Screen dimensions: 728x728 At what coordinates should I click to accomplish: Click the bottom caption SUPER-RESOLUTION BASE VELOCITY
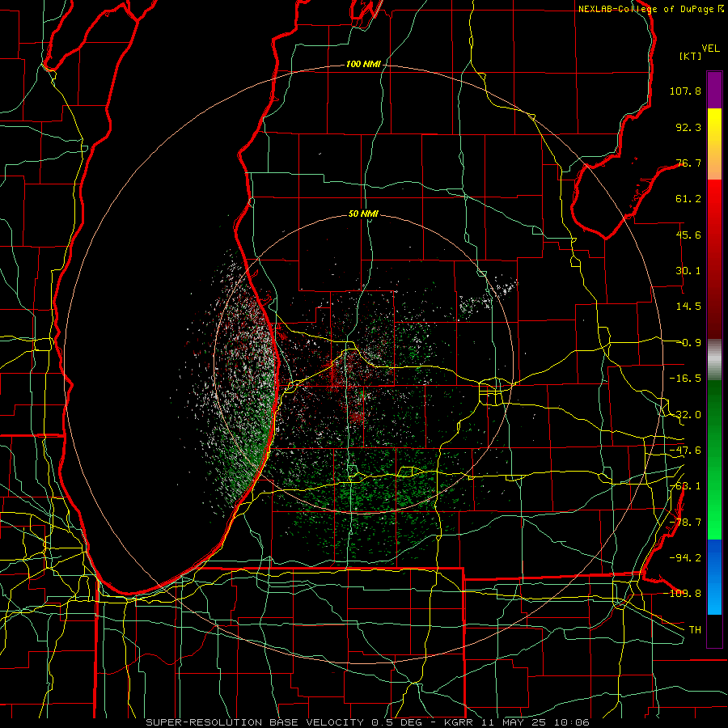[x=255, y=722]
